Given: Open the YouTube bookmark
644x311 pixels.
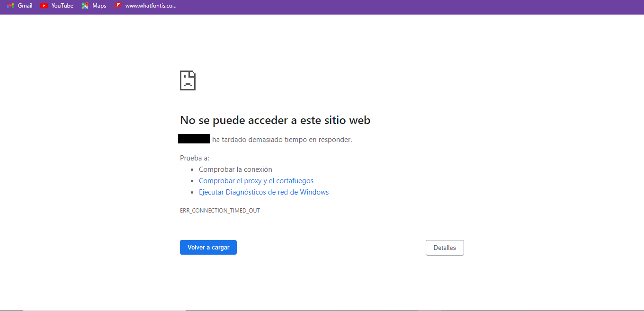Looking at the screenshot, I should click(57, 6).
